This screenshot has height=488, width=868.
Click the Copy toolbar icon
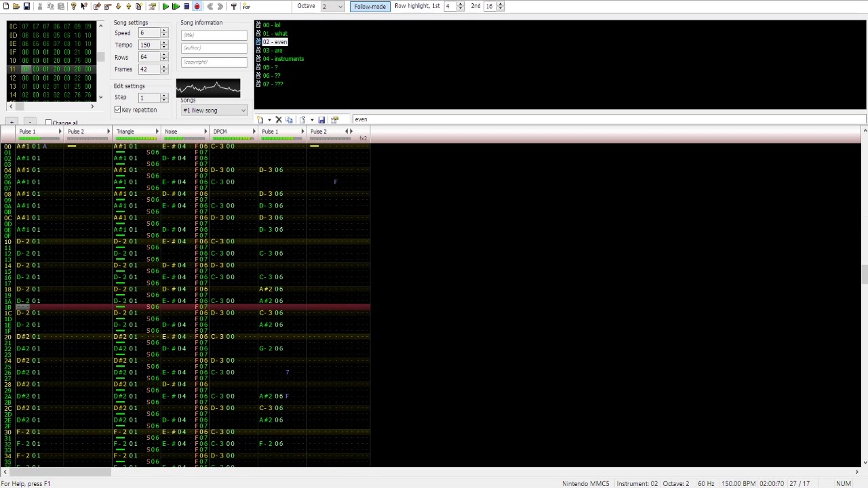click(50, 6)
